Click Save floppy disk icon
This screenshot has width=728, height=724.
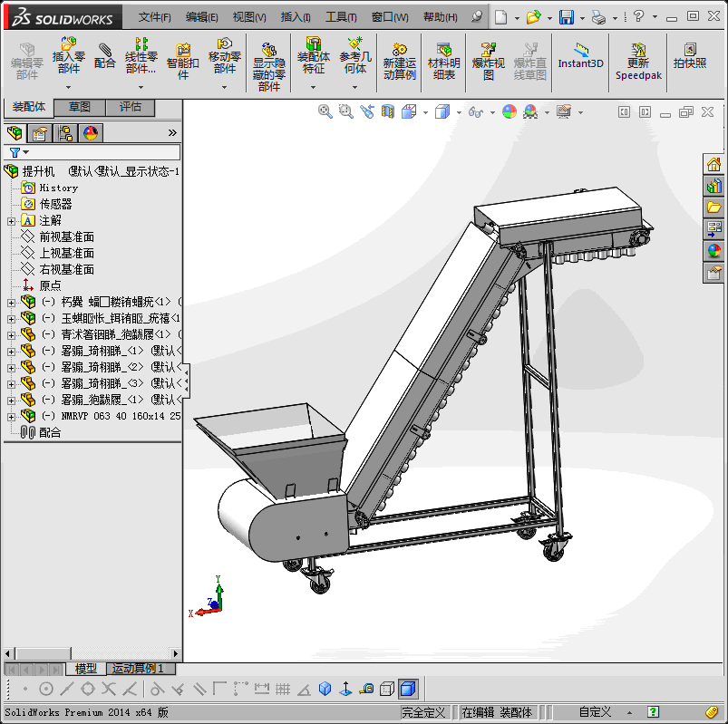tap(567, 17)
